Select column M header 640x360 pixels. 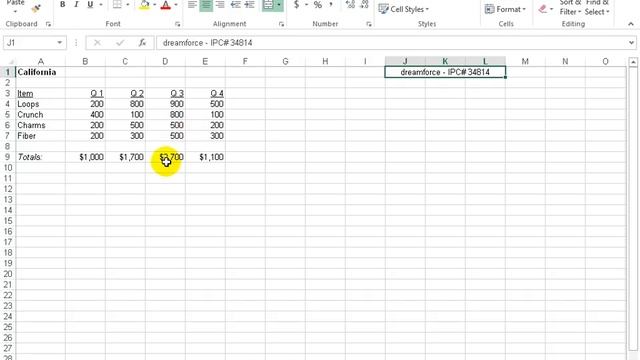525,62
